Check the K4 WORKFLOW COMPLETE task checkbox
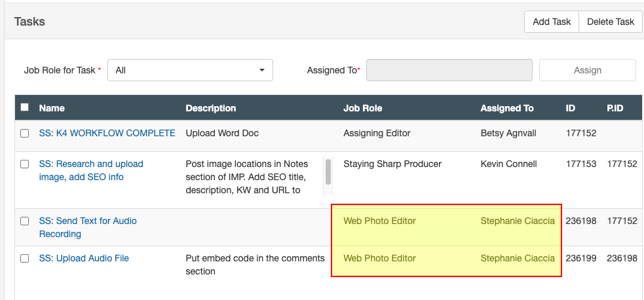644x300 pixels. [x=25, y=133]
